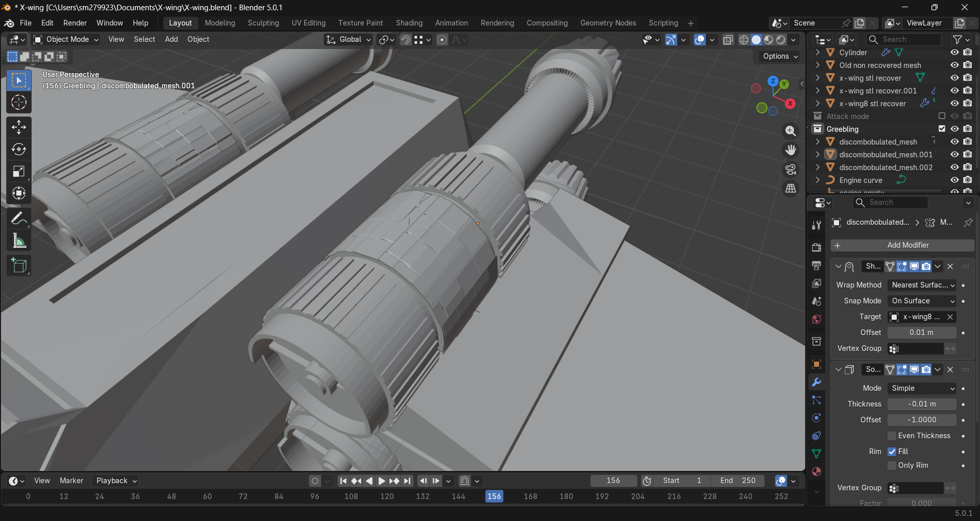
Task: Open the Render properties tab
Action: click(816, 247)
